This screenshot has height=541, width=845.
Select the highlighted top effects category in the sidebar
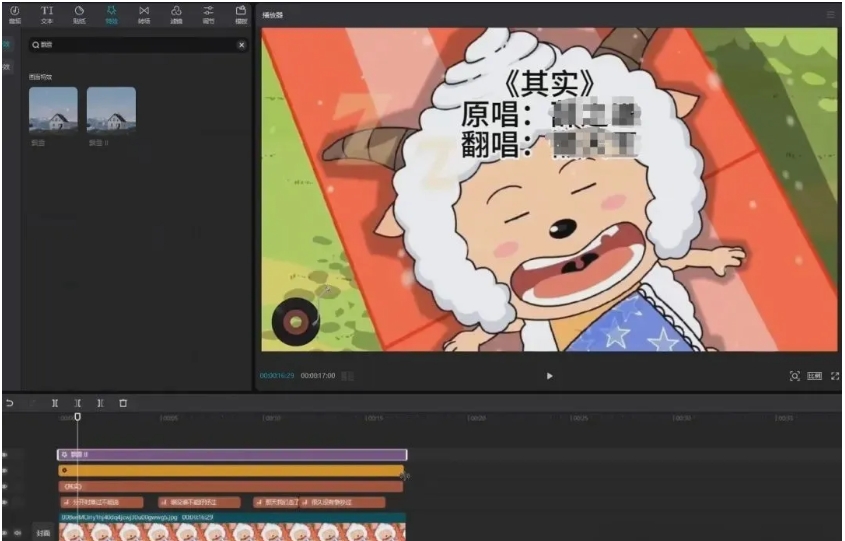tap(6, 45)
